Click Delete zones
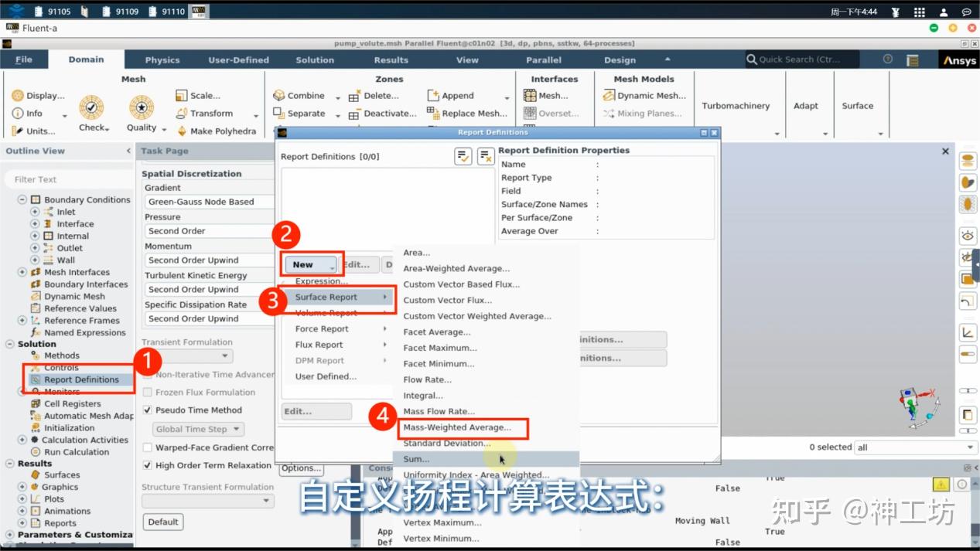Screen dimensions: 980x551 [374, 96]
